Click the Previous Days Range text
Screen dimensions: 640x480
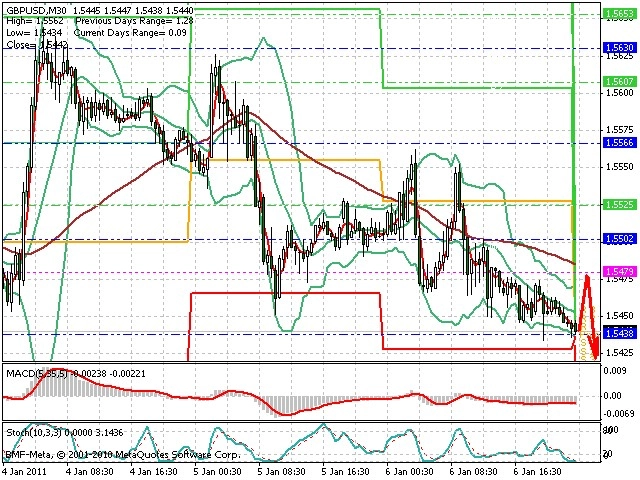coord(134,21)
